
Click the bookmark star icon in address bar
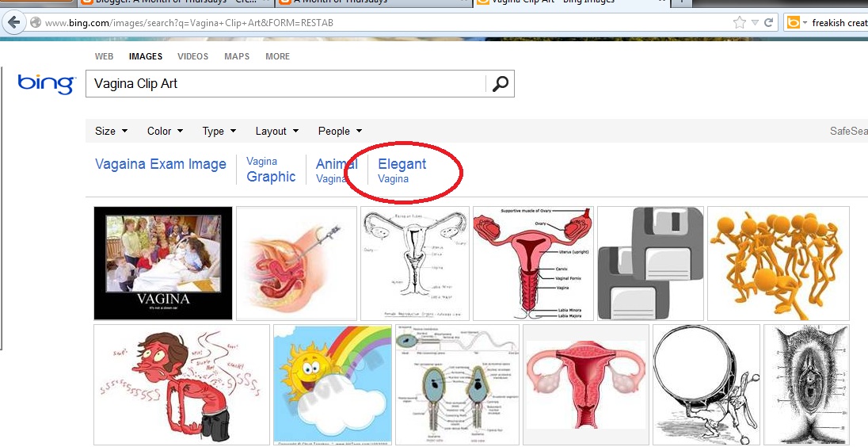point(740,22)
